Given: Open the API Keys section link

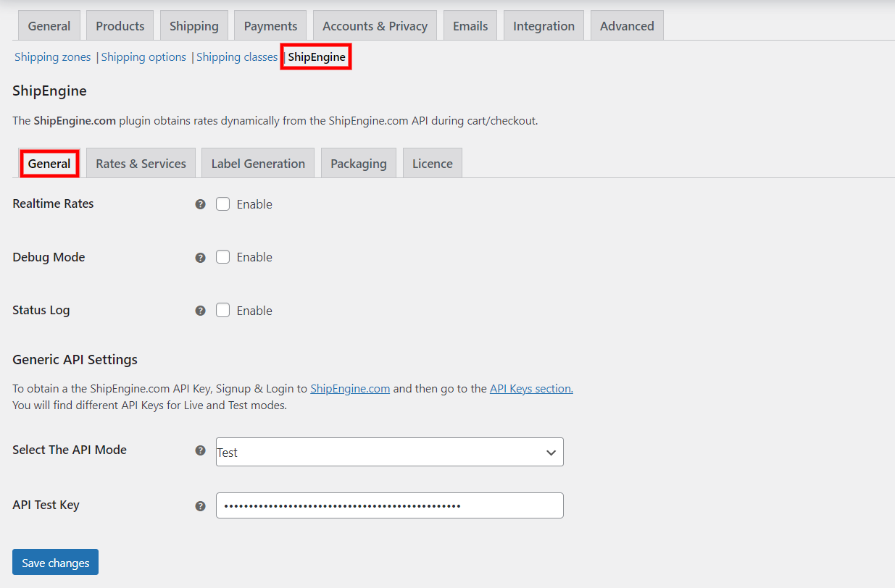Looking at the screenshot, I should click(531, 389).
